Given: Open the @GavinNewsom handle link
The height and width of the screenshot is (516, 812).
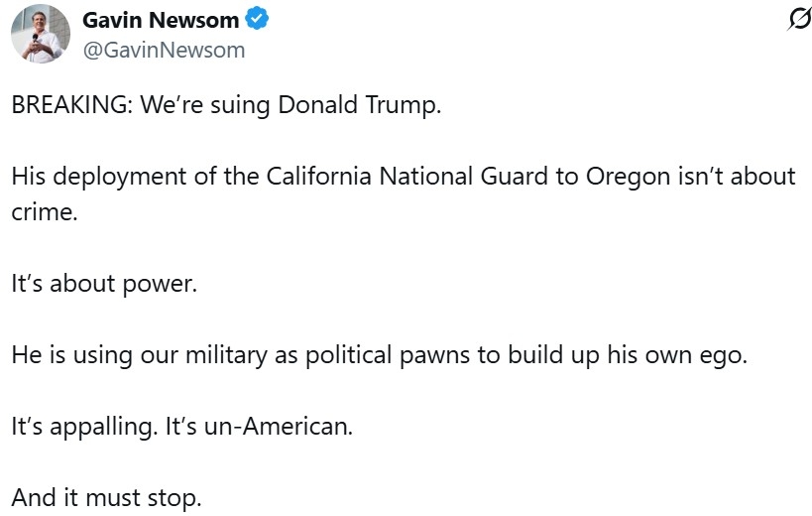Looking at the screenshot, I should pyautogui.click(x=164, y=50).
